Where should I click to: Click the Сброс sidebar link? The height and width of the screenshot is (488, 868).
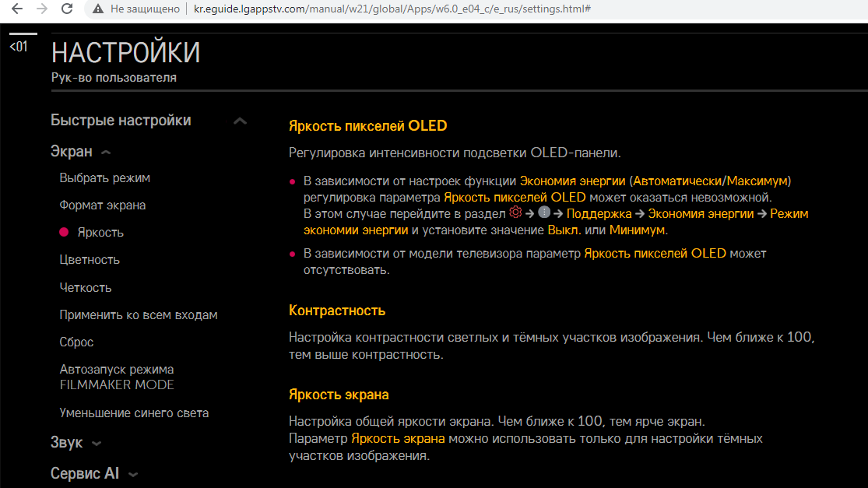click(x=76, y=342)
